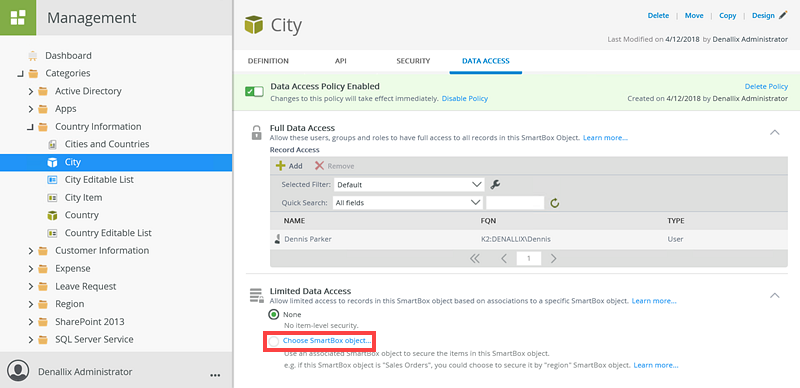Click the green refresh search icon
Image resolution: width=800 pixels, height=388 pixels.
(x=555, y=203)
